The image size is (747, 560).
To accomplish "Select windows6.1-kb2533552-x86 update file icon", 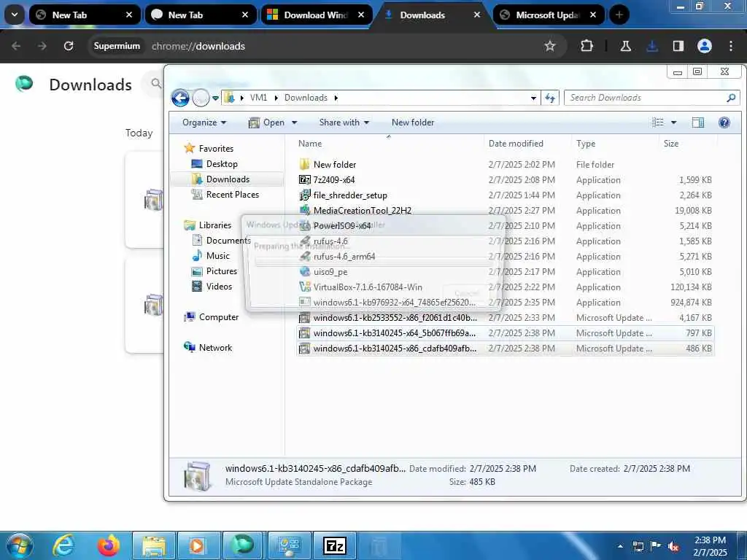I will click(304, 318).
